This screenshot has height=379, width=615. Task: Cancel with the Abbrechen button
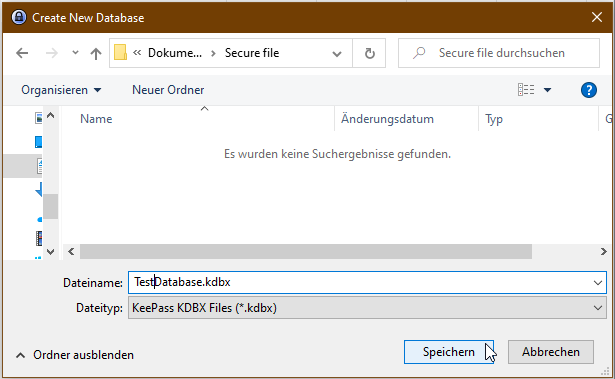(551, 352)
